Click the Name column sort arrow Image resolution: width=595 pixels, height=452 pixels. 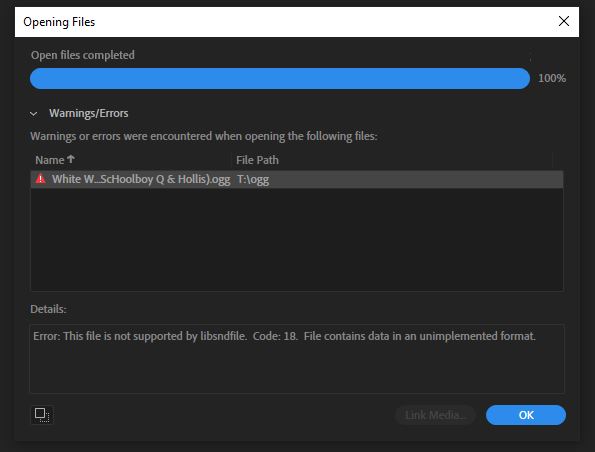71,159
